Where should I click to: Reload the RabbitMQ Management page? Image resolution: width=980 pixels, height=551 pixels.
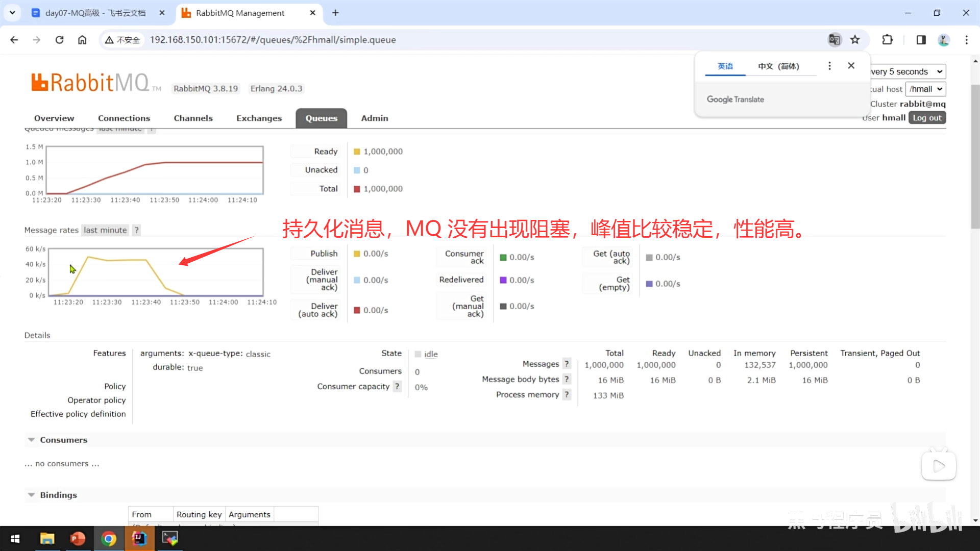tap(59, 40)
